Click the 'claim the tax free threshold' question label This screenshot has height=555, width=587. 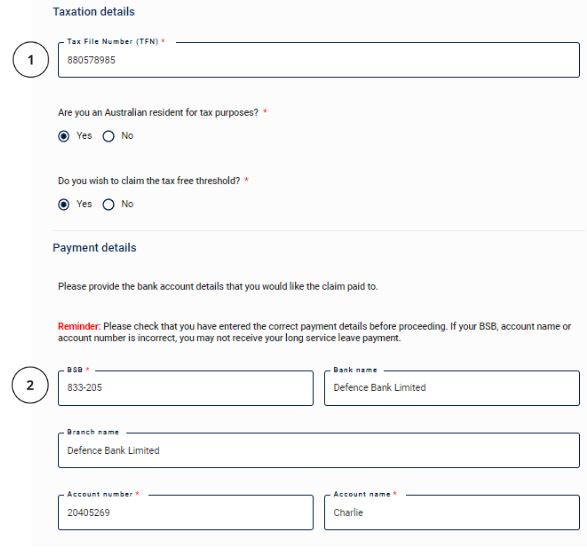click(x=149, y=181)
